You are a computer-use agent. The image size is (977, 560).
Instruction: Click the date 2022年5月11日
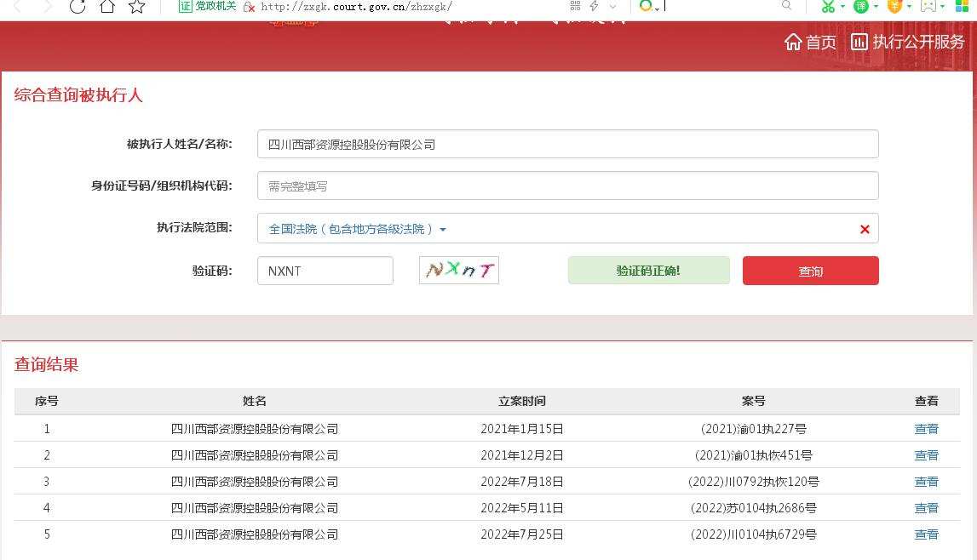pyautogui.click(x=522, y=508)
